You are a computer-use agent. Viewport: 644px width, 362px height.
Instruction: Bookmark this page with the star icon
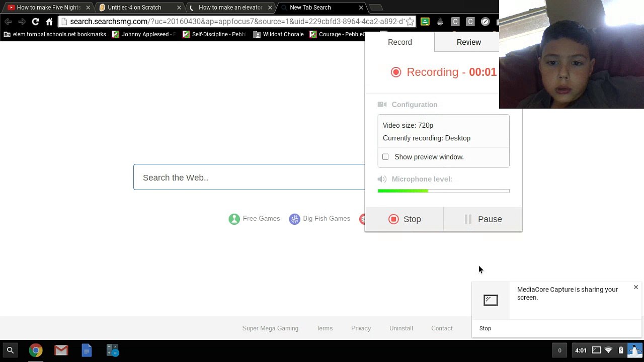(x=410, y=22)
